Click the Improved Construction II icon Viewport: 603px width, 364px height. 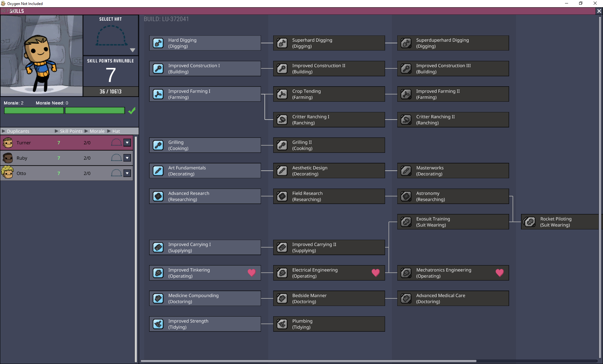pos(282,68)
